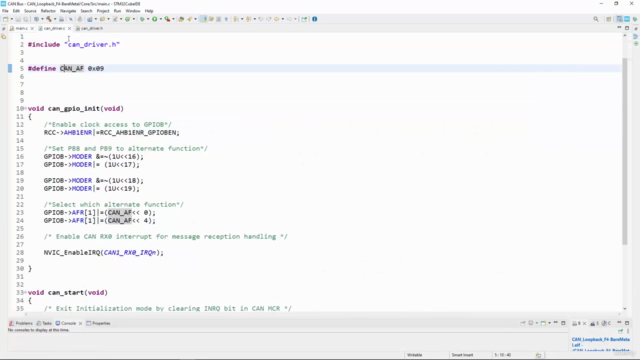Open the Refactor menu
The height and width of the screenshot is (360, 640).
(x=48, y=11)
